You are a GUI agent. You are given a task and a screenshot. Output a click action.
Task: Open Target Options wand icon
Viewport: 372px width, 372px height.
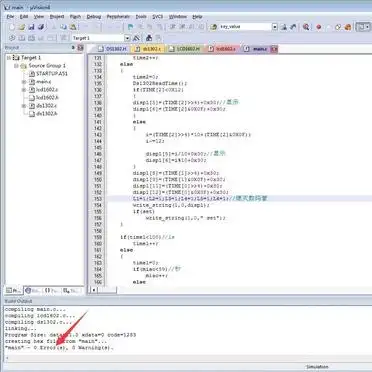(x=136, y=38)
